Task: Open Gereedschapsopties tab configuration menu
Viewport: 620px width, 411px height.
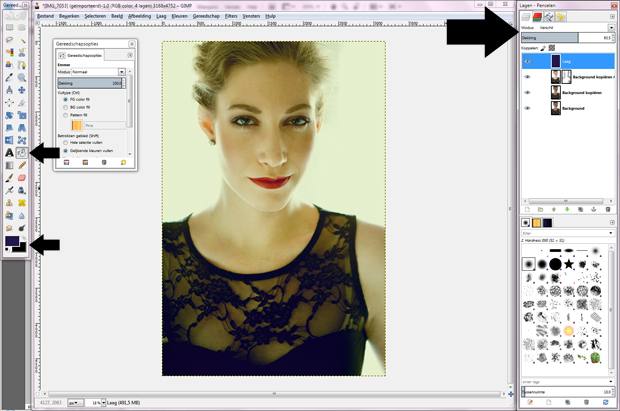Action: coord(130,55)
